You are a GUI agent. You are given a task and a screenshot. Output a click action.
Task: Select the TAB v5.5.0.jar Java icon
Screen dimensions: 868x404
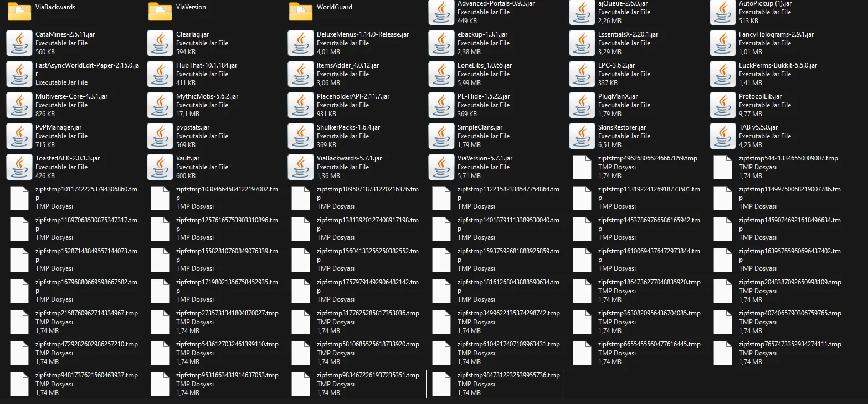click(723, 136)
